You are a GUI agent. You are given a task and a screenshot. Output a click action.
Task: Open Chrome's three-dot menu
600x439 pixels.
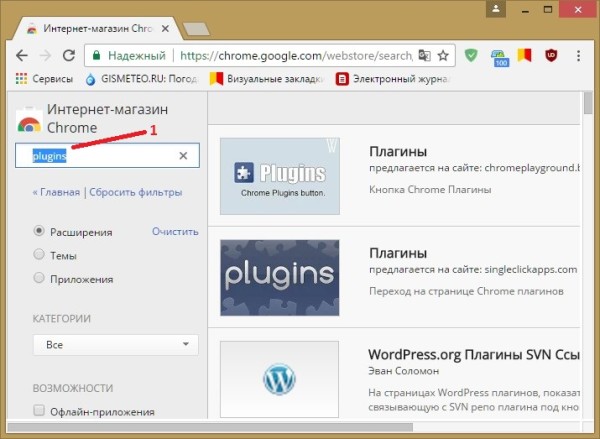pos(581,55)
